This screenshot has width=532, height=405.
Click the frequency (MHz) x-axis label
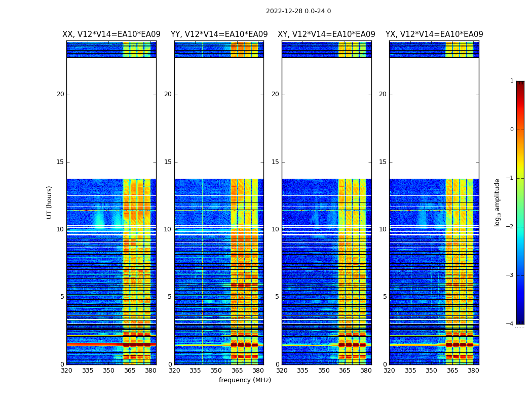click(x=245, y=380)
